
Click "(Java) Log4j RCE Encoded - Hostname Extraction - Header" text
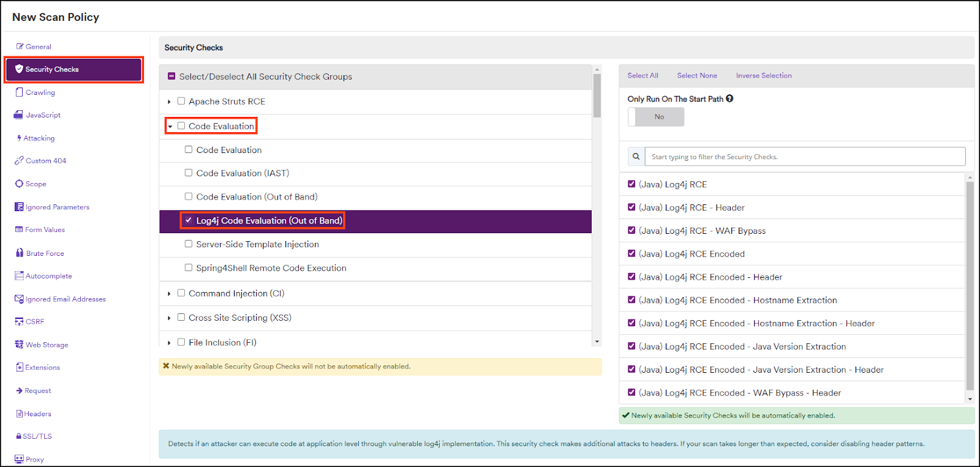point(756,323)
